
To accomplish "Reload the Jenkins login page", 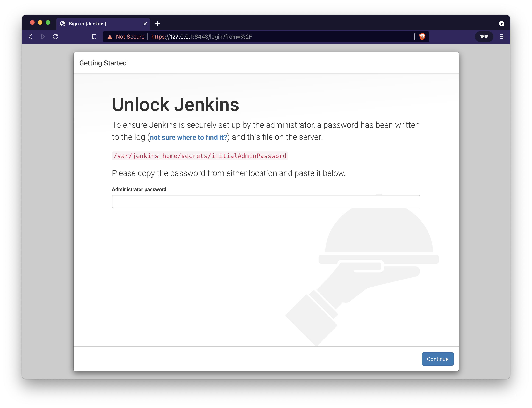I will 55,37.
